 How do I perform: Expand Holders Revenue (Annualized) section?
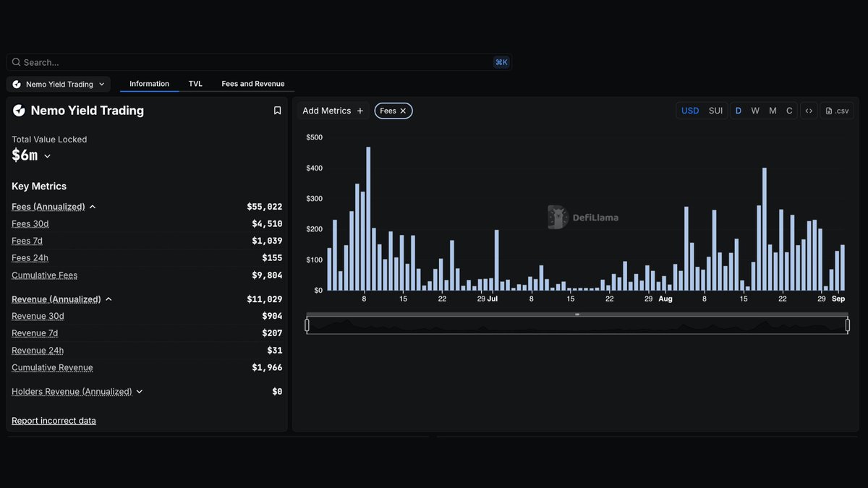coord(140,392)
